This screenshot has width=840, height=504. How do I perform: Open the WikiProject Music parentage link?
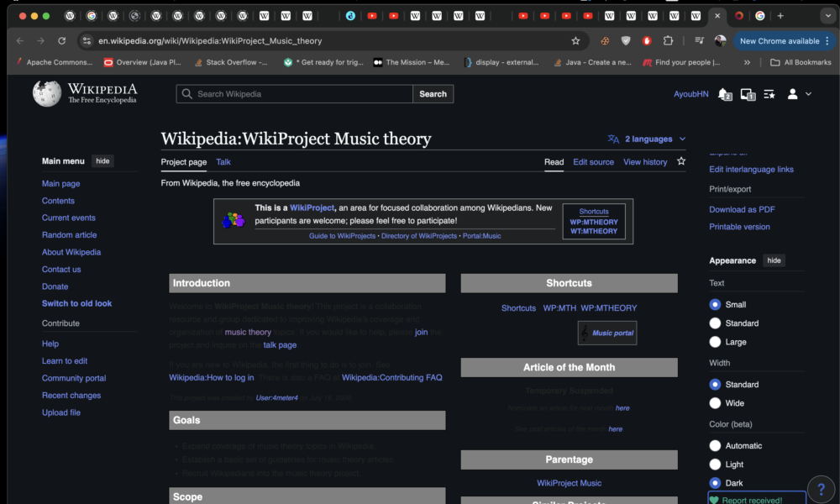569,482
